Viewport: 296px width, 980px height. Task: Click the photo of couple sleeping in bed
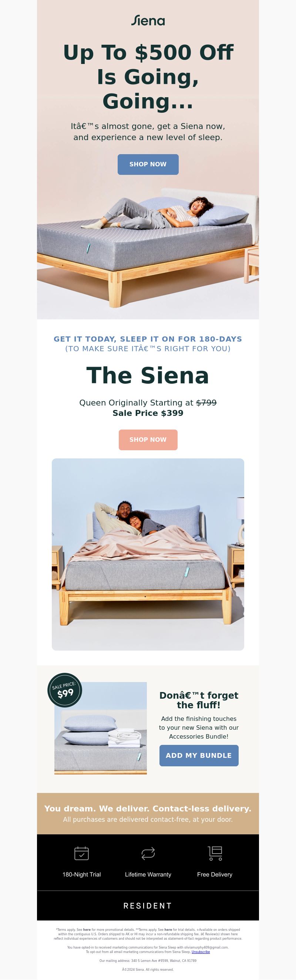[x=148, y=554]
